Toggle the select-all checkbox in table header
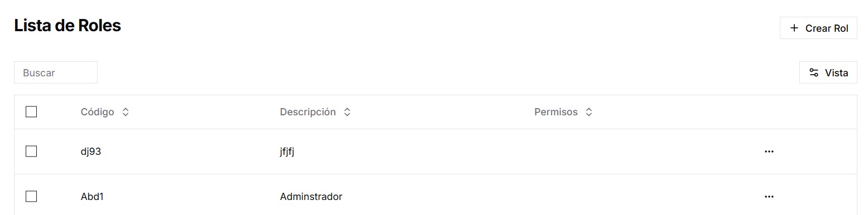The width and height of the screenshot is (868, 215). click(x=31, y=112)
